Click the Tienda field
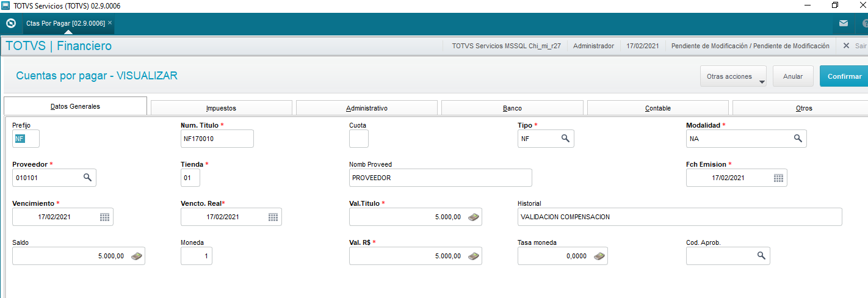 point(190,178)
